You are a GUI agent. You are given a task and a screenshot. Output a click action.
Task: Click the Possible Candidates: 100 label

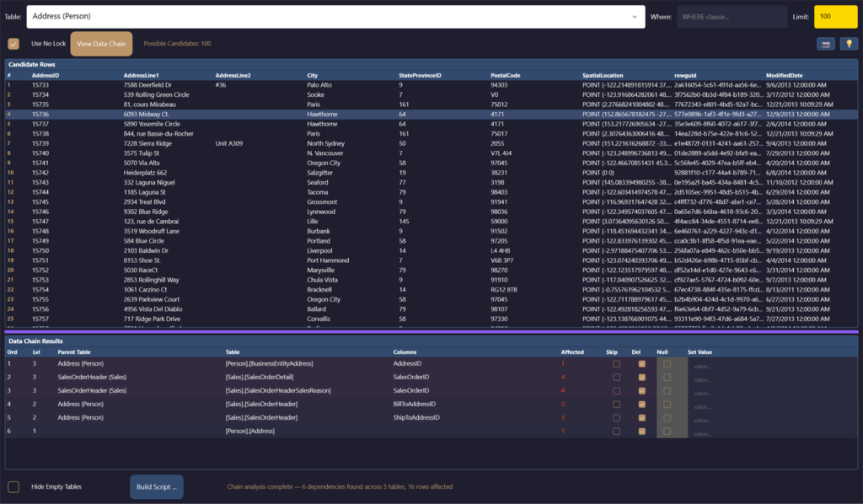(177, 44)
